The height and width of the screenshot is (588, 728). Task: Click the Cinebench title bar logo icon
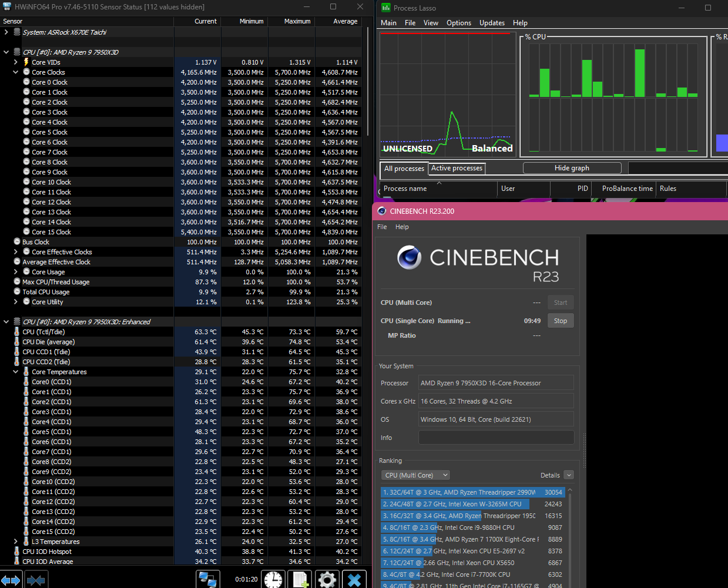point(382,211)
